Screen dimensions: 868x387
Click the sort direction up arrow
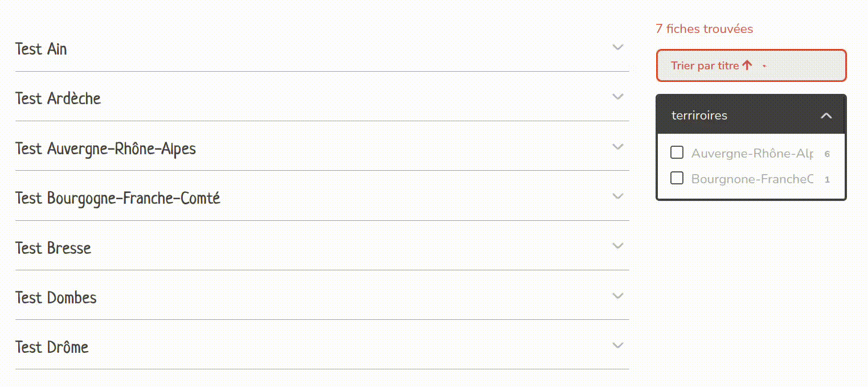coord(747,65)
